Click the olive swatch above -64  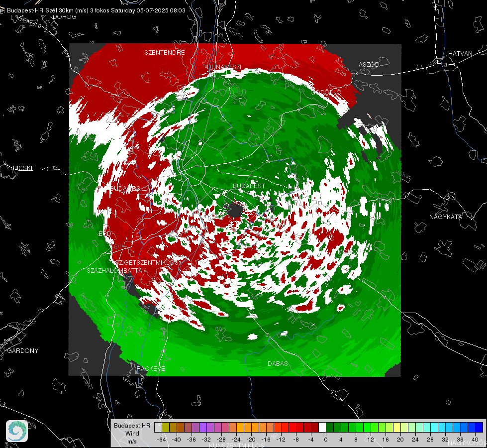[x=166, y=427]
